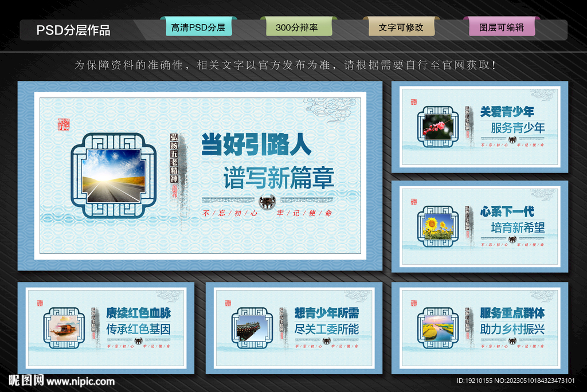The image size is (587, 392).
Task: Click 牢记使命 red slogan in large banner
Action: [x=304, y=213]
